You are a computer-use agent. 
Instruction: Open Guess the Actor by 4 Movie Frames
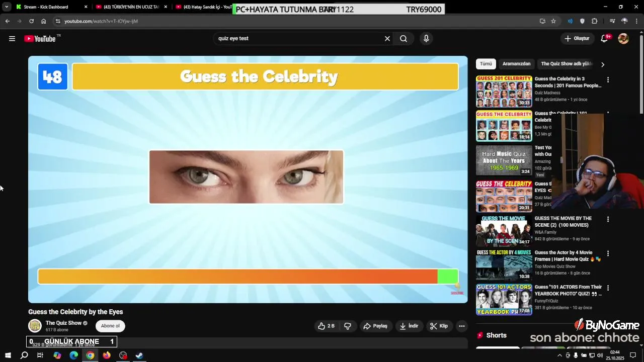coord(568,256)
